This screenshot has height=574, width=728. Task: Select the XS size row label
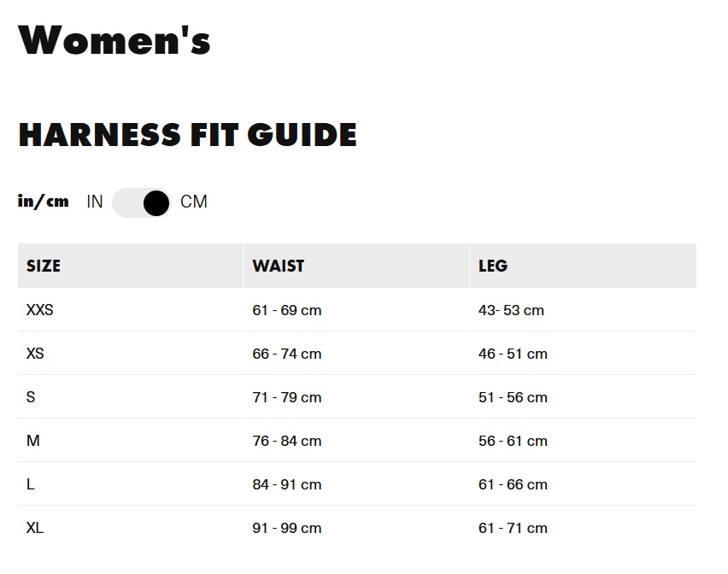click(36, 354)
